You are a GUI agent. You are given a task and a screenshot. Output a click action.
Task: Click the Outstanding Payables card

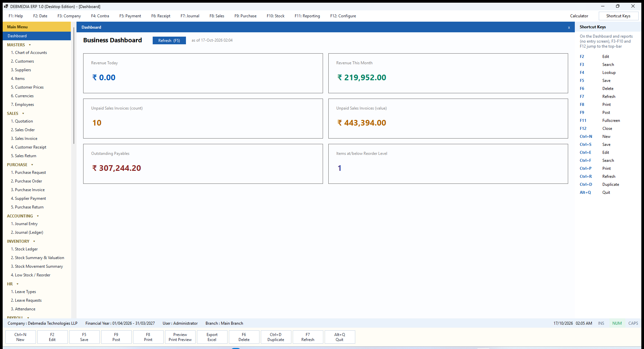click(203, 164)
